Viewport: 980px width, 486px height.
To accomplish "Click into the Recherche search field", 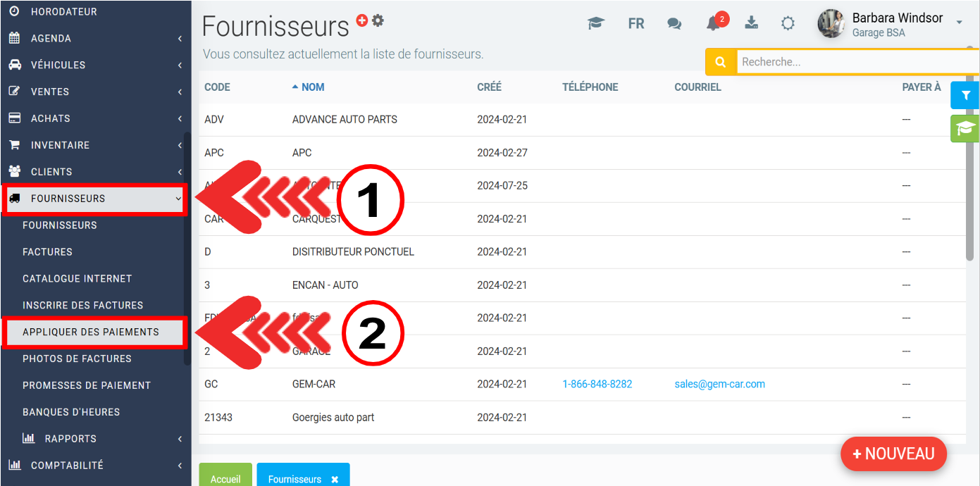I will coord(852,62).
